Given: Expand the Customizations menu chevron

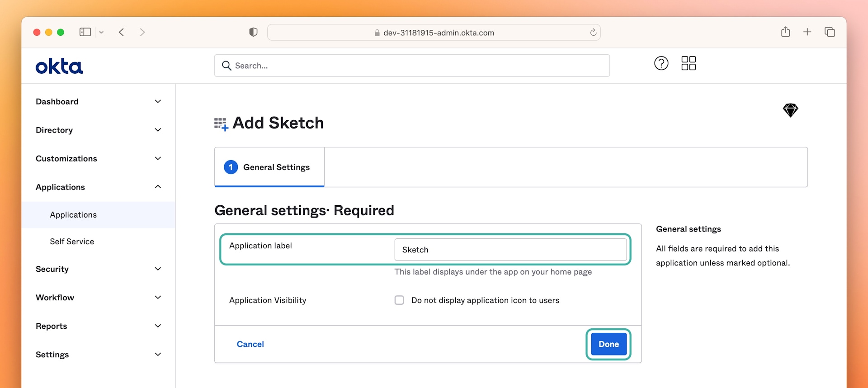Looking at the screenshot, I should 158,158.
